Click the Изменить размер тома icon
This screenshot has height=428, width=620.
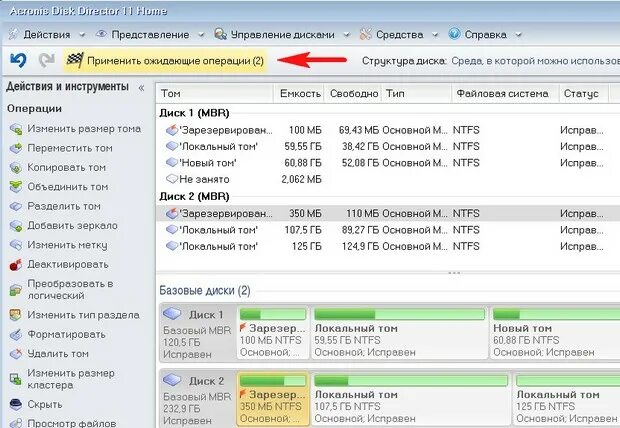click(16, 129)
